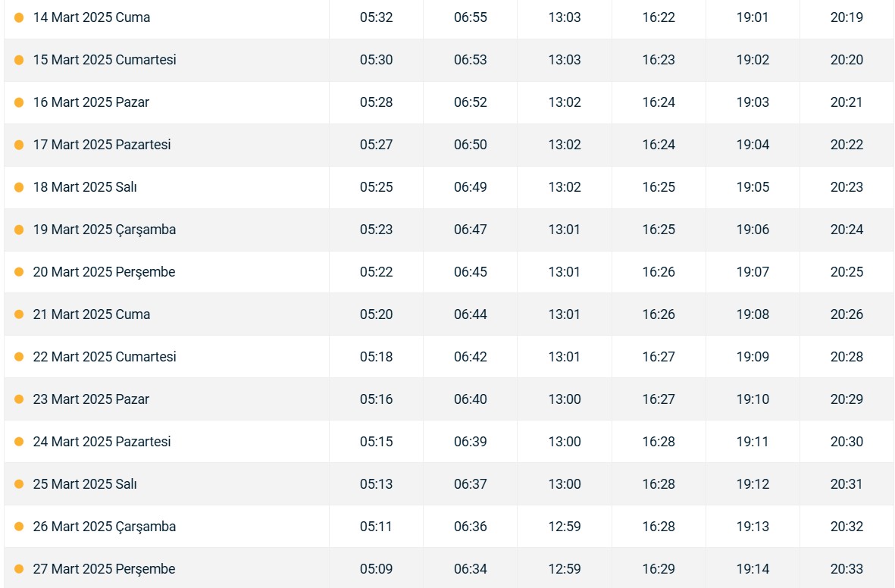895x588 pixels.
Task: Select the 16:29 time on 27 Mart row
Action: pyautogui.click(x=658, y=569)
